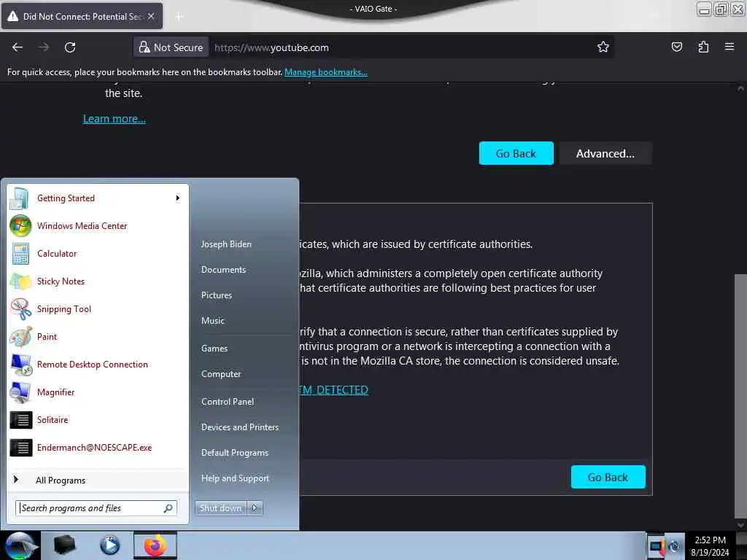
Task: Open the Manage bookmarks link
Action: coord(326,72)
